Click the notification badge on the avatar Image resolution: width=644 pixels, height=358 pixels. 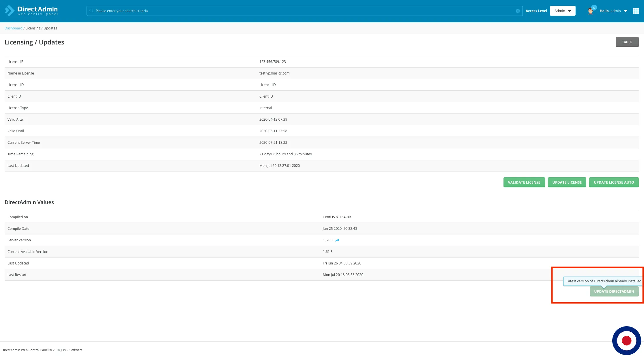[x=594, y=8]
